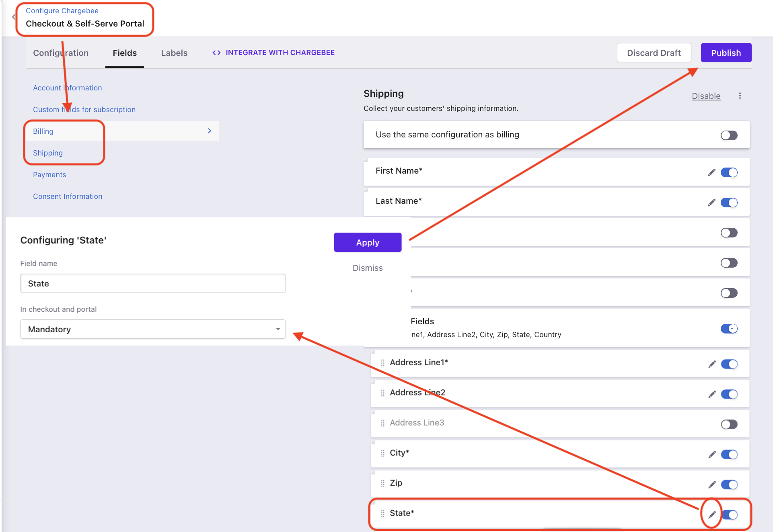This screenshot has height=532, width=773.
Task: Switch off the Address Line1 toggle
Action: (729, 364)
